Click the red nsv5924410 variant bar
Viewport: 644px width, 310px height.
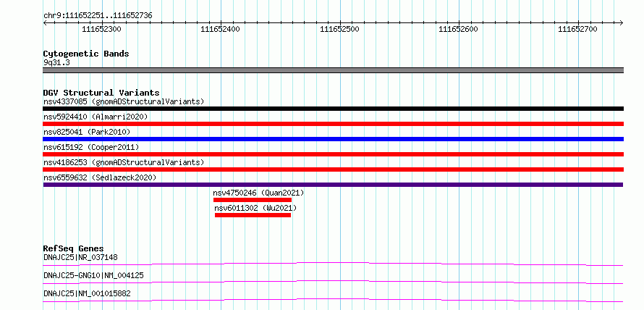pos(333,124)
